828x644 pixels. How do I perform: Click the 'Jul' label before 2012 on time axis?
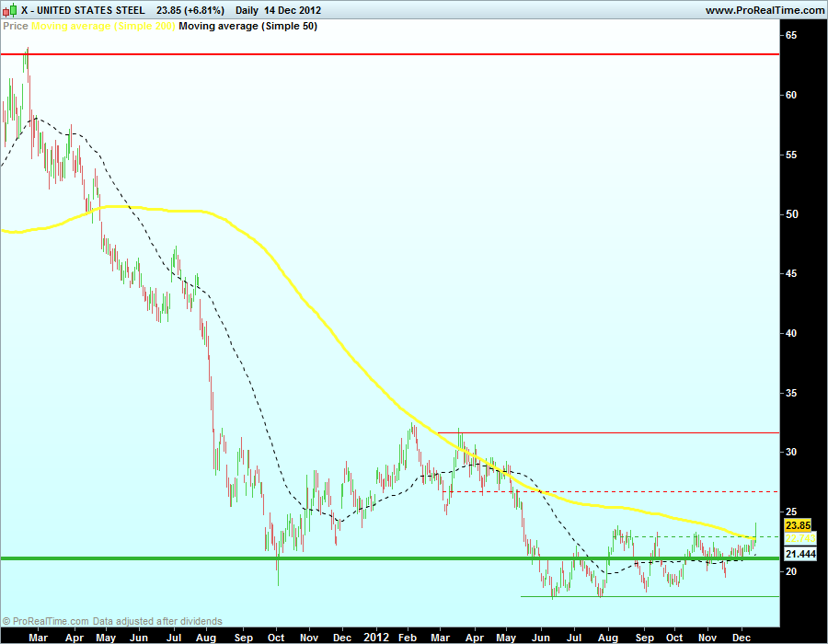coord(174,638)
